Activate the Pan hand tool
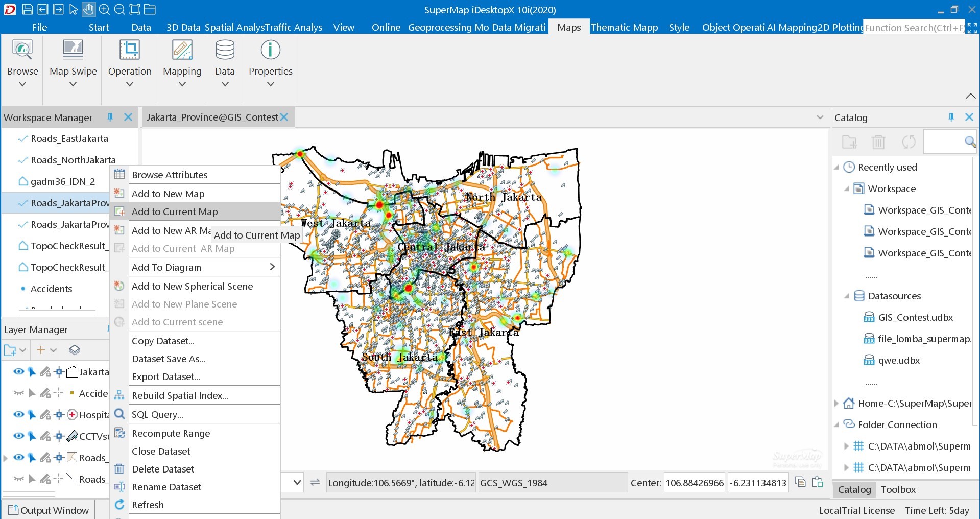Image resolution: width=980 pixels, height=519 pixels. pos(88,9)
